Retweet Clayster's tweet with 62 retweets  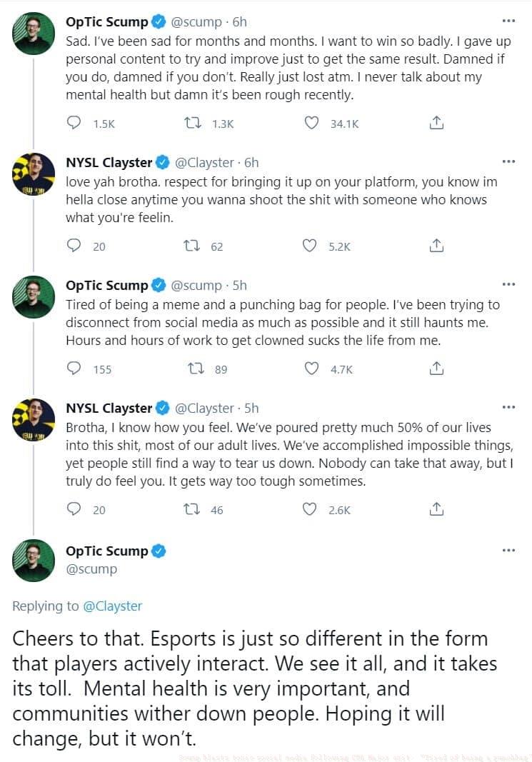click(192, 246)
